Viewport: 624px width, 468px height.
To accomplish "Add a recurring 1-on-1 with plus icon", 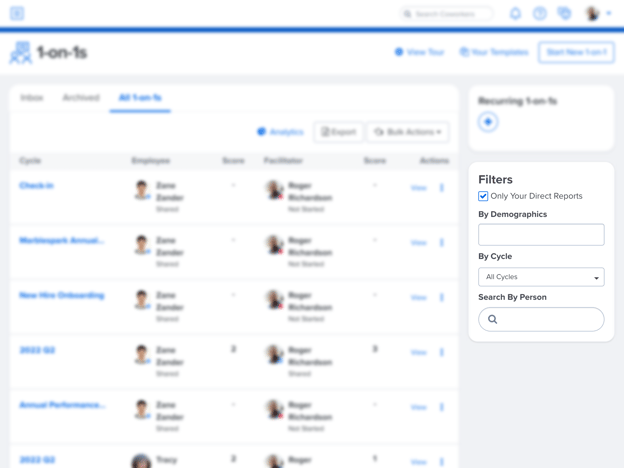I will pos(488,122).
